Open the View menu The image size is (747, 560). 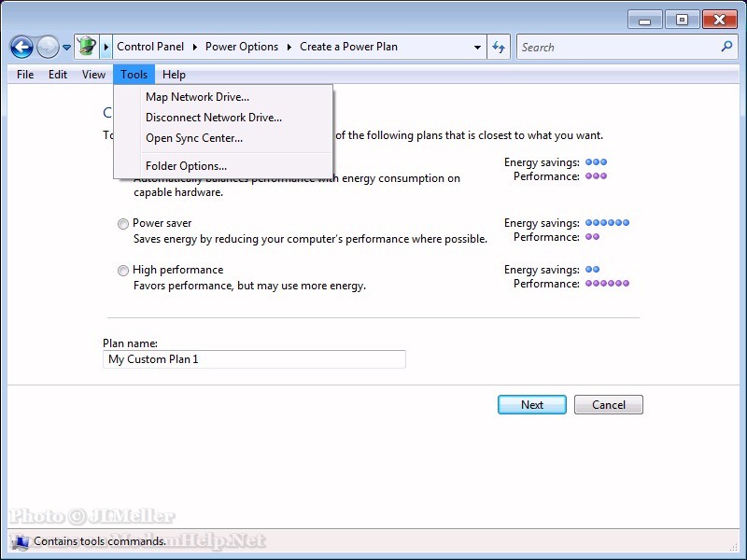point(93,75)
